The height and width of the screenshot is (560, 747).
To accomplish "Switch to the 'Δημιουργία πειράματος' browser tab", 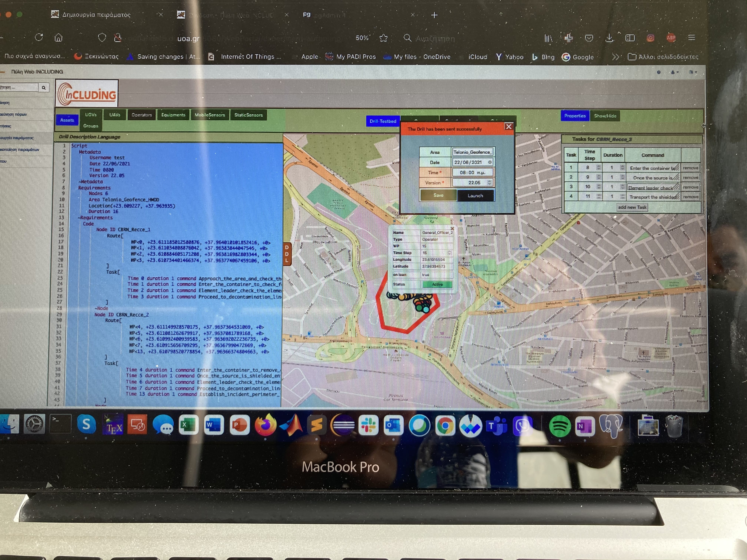I will [x=96, y=14].
